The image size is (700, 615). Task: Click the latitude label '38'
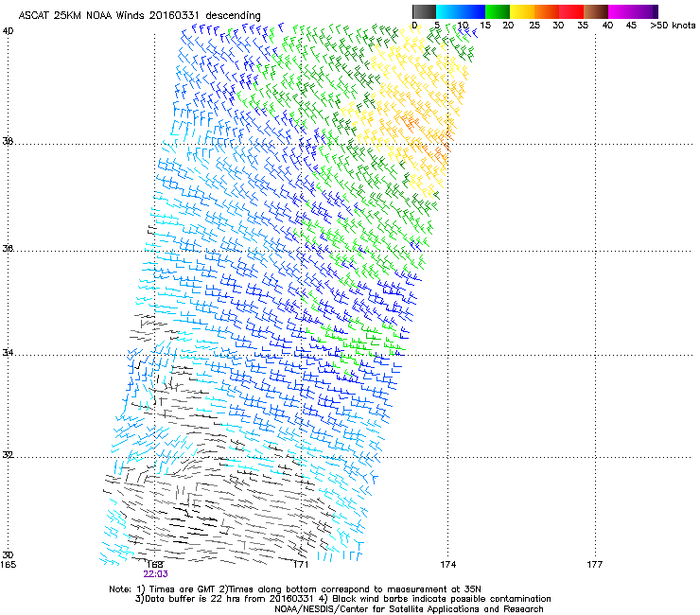(8, 141)
